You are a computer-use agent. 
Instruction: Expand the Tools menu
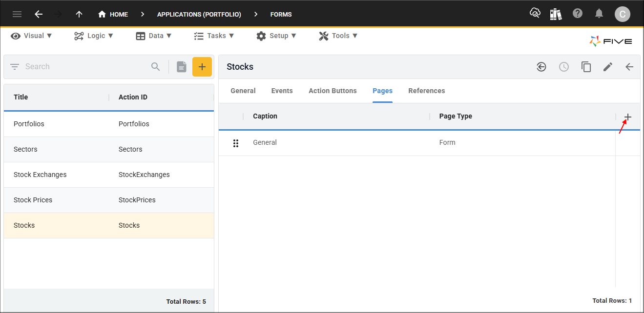tap(338, 36)
